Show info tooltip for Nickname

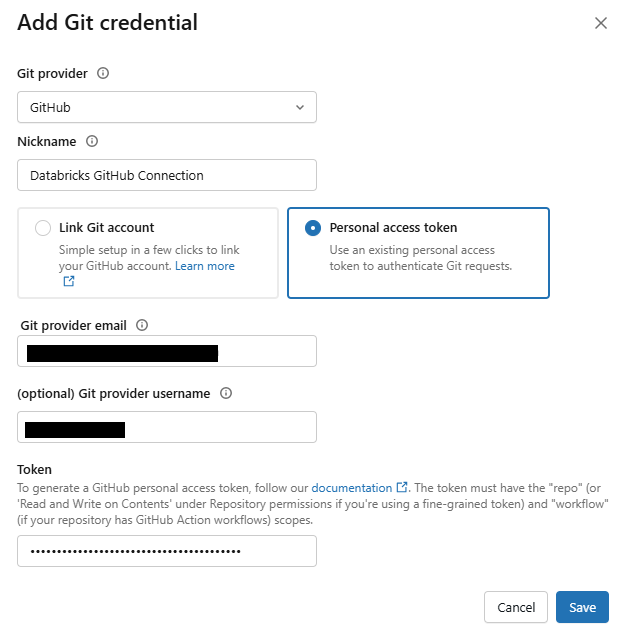(92, 141)
